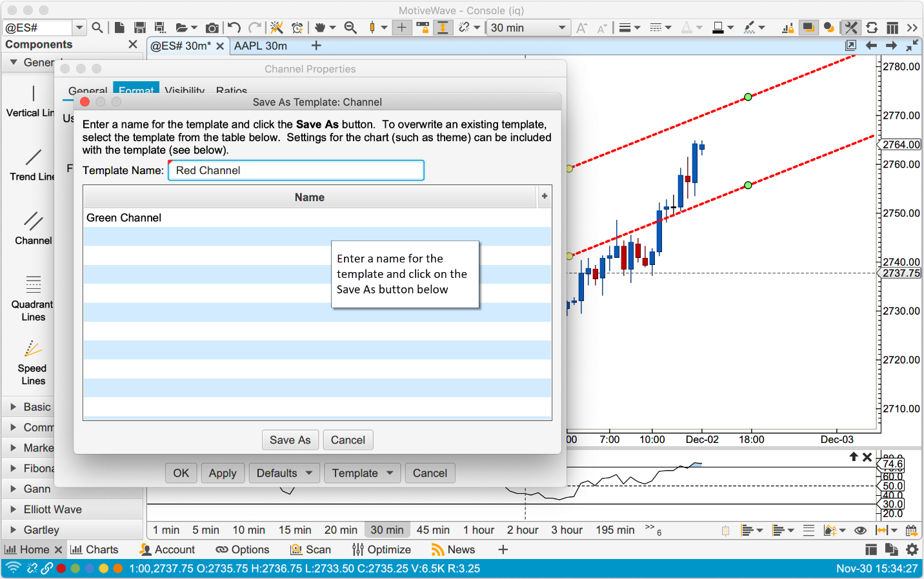Toggle the wrench and screwdriver tools button
The image size is (924, 579).
click(851, 28)
